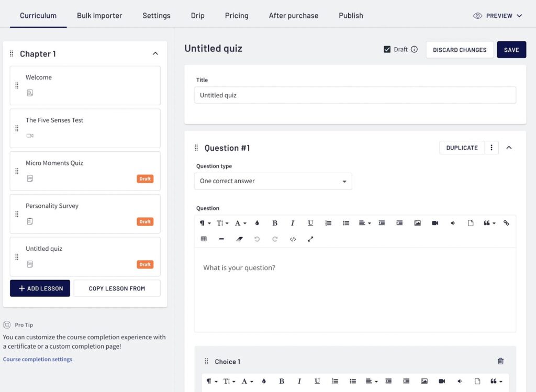Delete Choice 1 with trash icon

(500, 361)
